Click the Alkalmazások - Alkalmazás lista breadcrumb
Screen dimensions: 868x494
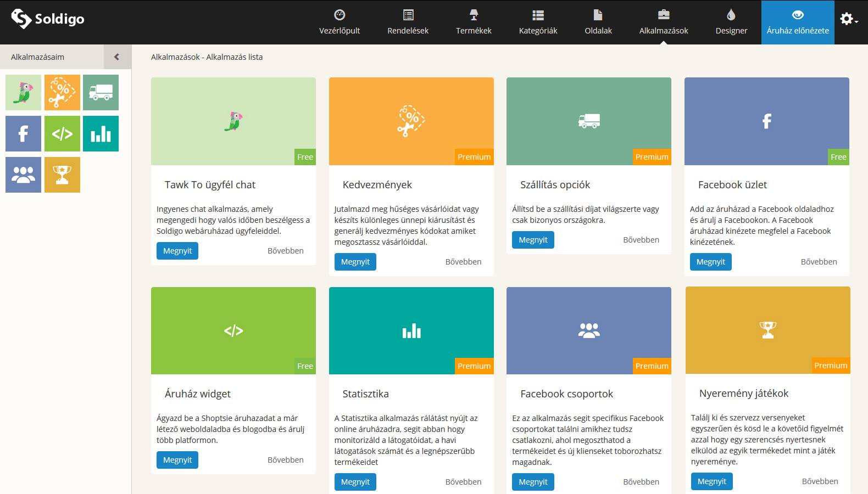207,57
